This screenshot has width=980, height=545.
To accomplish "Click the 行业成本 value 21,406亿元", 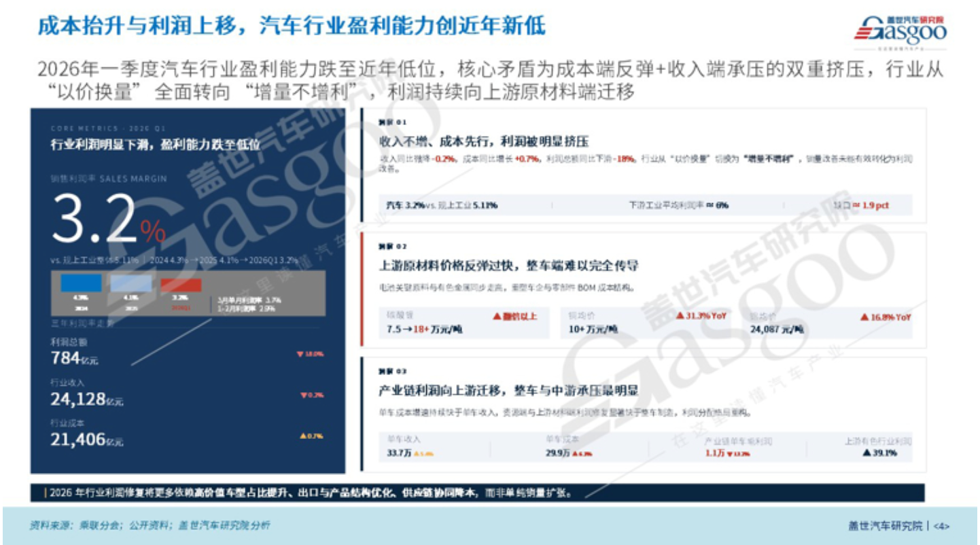I will (x=87, y=440).
